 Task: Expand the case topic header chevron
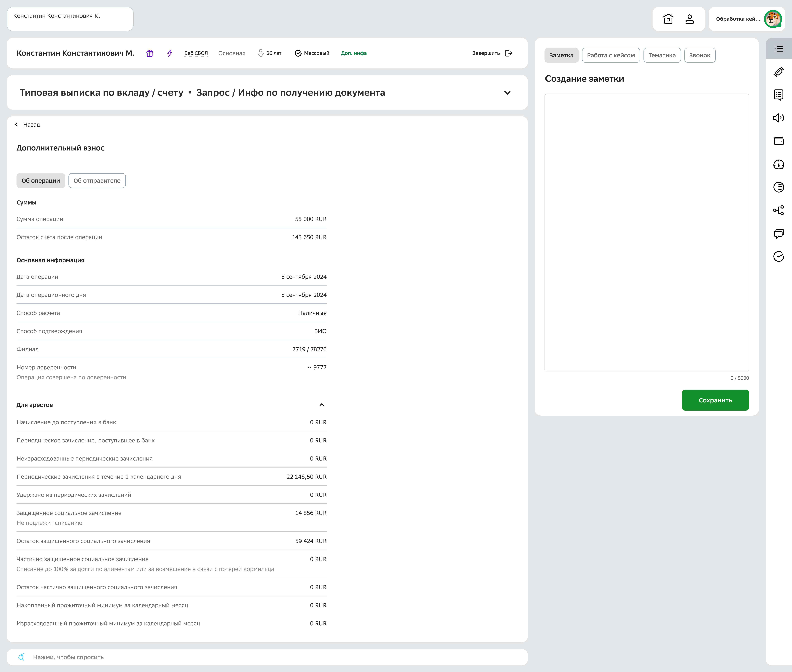(507, 93)
